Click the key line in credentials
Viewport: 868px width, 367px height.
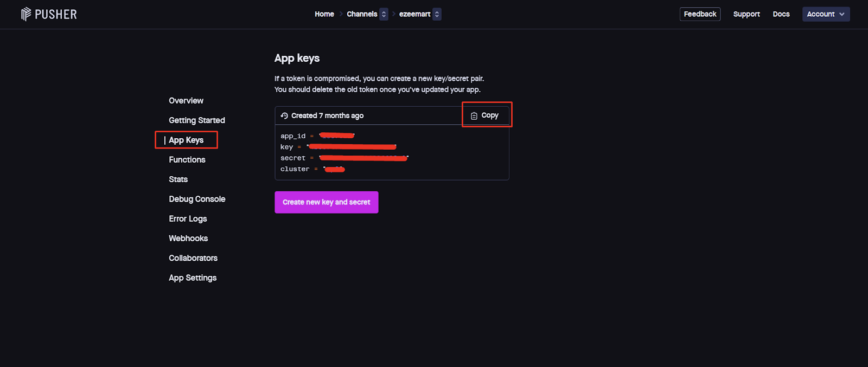(x=339, y=147)
